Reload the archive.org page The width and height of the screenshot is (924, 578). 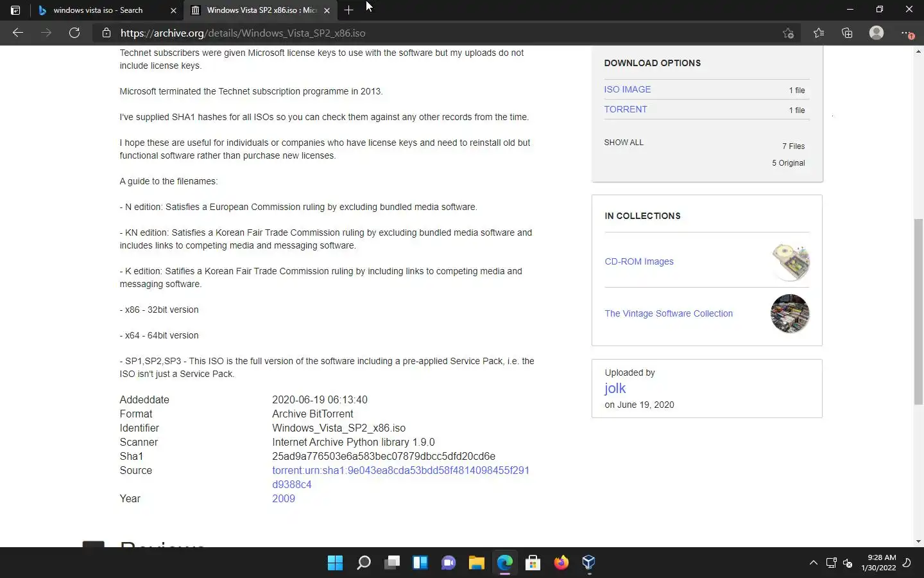(74, 33)
